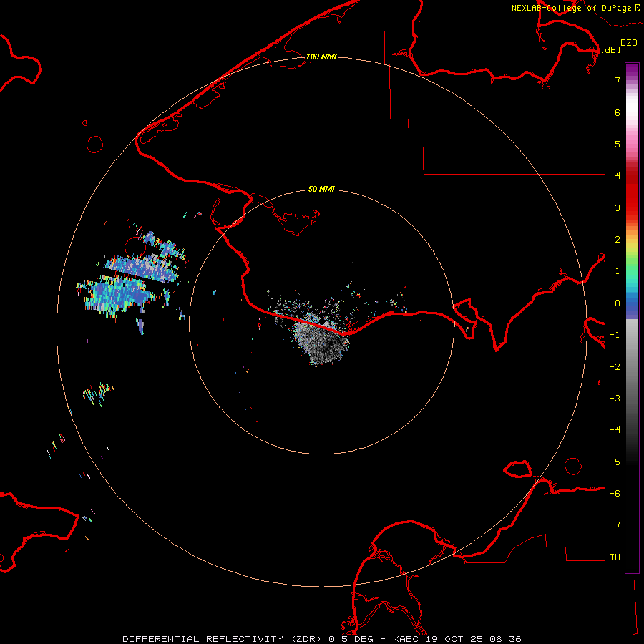Click the 2 dB value on the scale
The height and width of the screenshot is (644, 644).
coord(618,240)
